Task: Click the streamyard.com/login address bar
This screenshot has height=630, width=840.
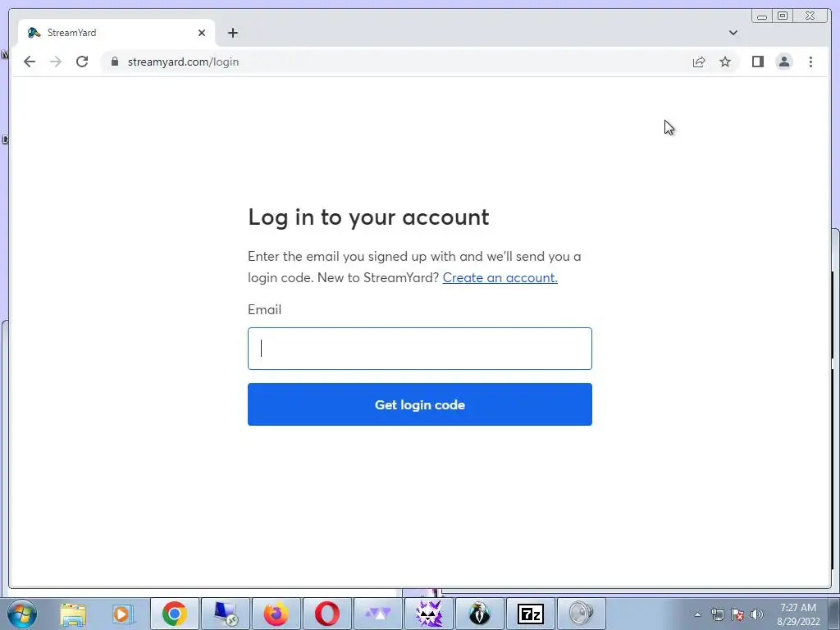Action: pos(397,62)
